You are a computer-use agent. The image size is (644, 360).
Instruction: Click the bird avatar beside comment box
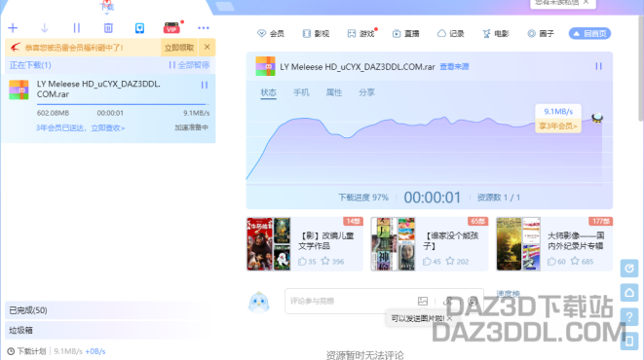[259, 303]
